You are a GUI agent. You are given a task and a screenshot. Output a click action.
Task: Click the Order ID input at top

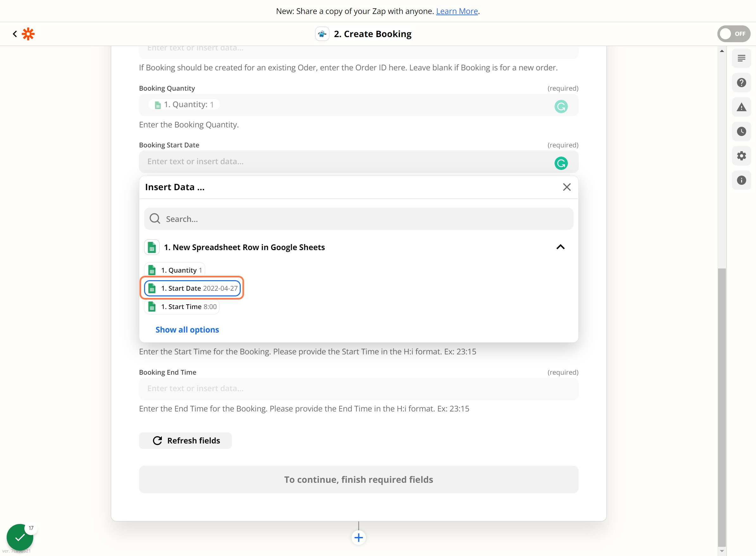[359, 52]
